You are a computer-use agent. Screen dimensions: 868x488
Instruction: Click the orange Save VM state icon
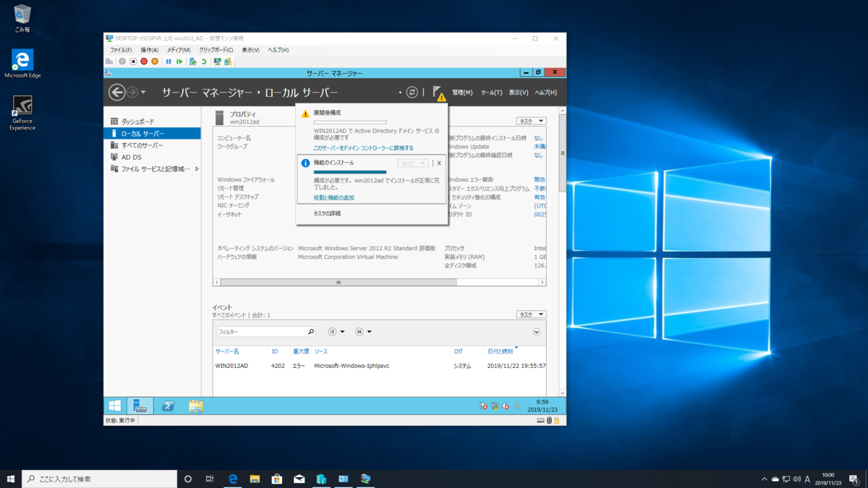click(x=155, y=61)
